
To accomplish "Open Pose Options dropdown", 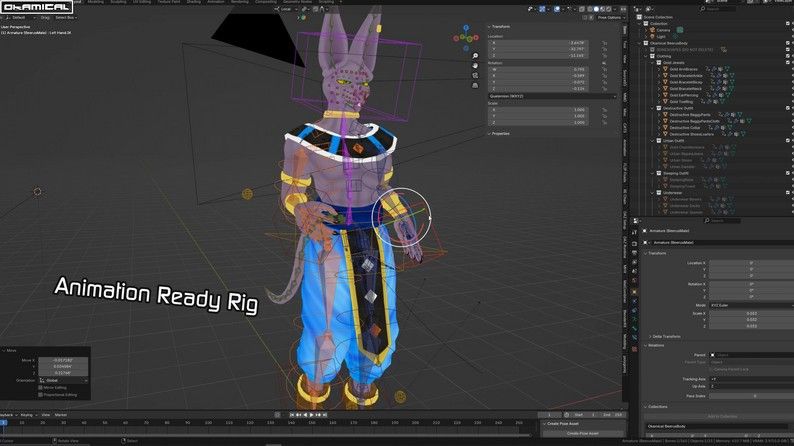I will pyautogui.click(x=610, y=18).
